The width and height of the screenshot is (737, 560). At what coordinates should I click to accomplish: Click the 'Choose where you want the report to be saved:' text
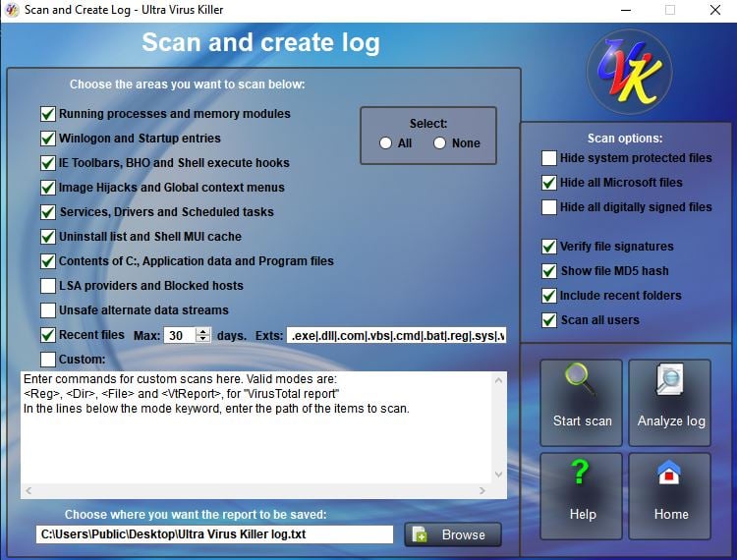tap(196, 515)
